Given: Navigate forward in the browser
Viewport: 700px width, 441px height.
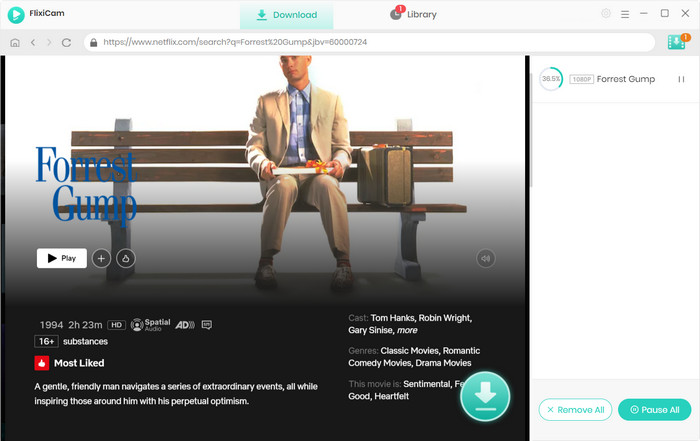Looking at the screenshot, I should [49, 42].
